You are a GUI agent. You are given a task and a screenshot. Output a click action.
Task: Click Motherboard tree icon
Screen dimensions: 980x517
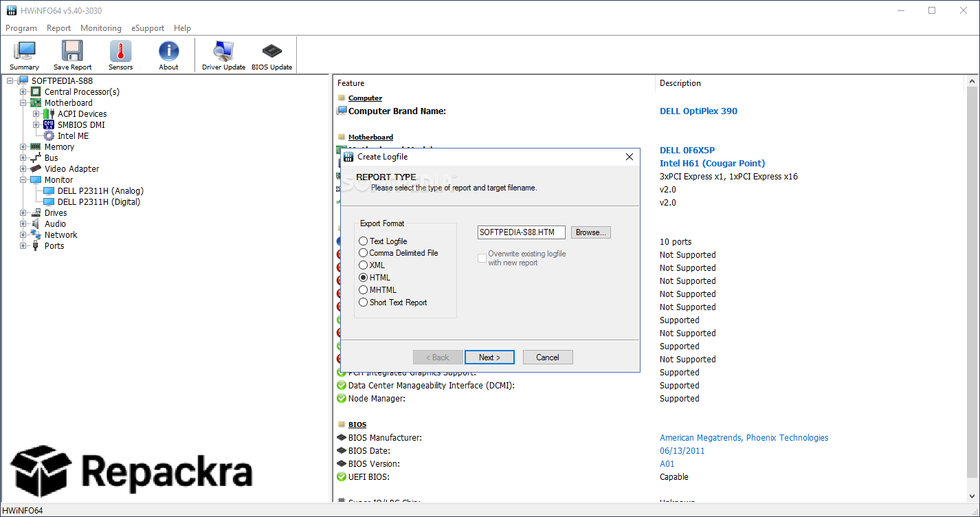click(36, 103)
